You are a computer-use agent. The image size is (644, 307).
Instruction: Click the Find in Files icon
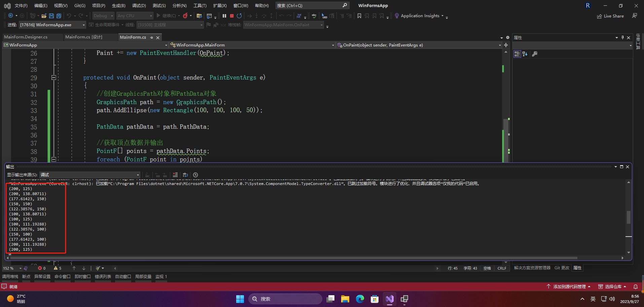click(199, 16)
